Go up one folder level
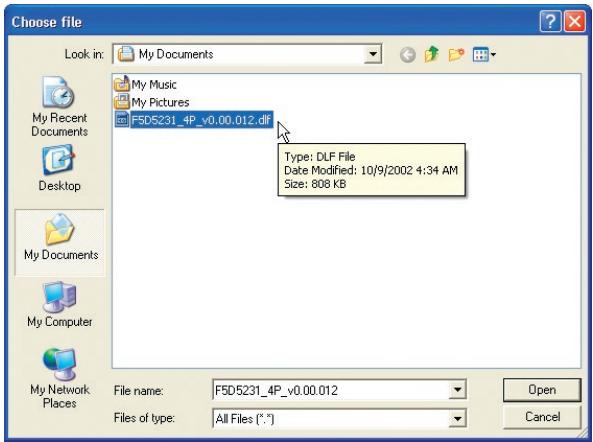Viewport: 593px width, 442px height. click(432, 54)
